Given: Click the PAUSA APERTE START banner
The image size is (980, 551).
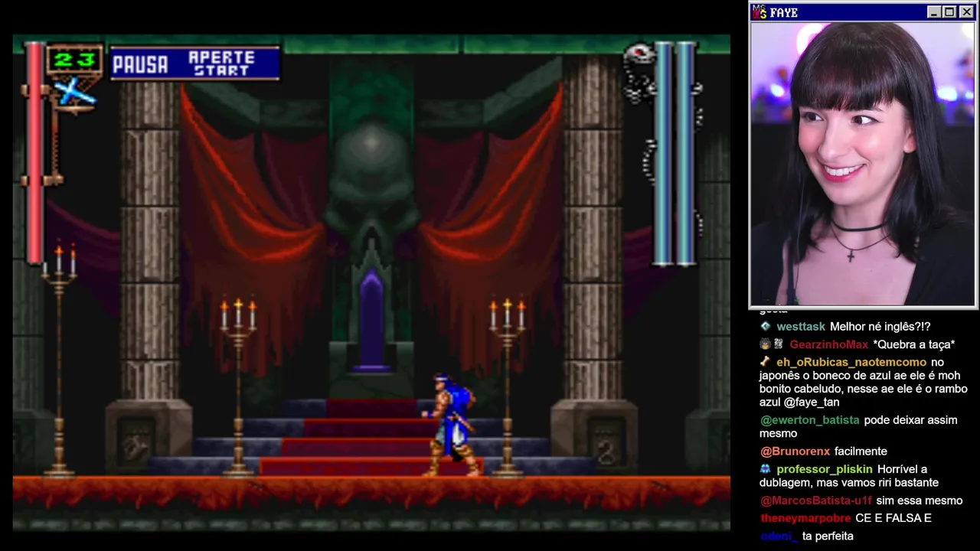Looking at the screenshot, I should click(195, 64).
